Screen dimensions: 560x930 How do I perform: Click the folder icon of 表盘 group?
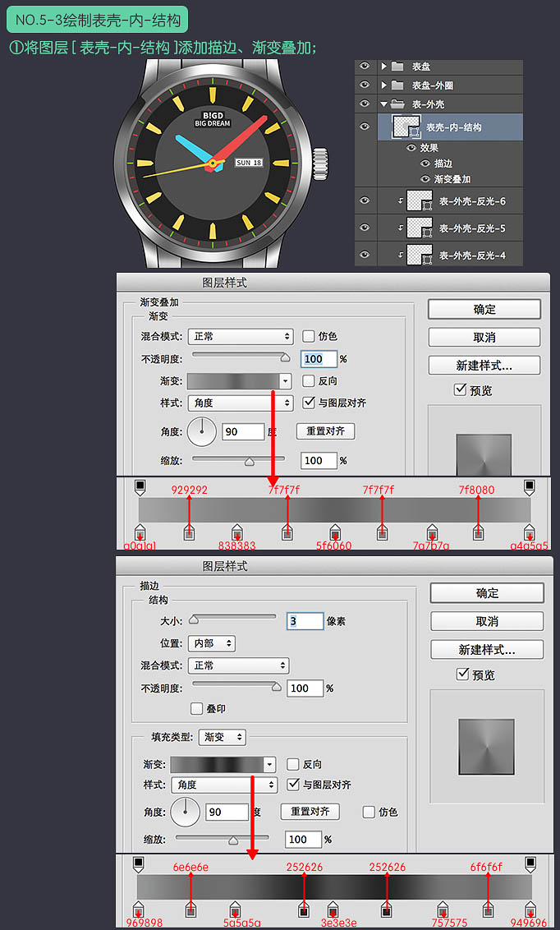click(397, 67)
